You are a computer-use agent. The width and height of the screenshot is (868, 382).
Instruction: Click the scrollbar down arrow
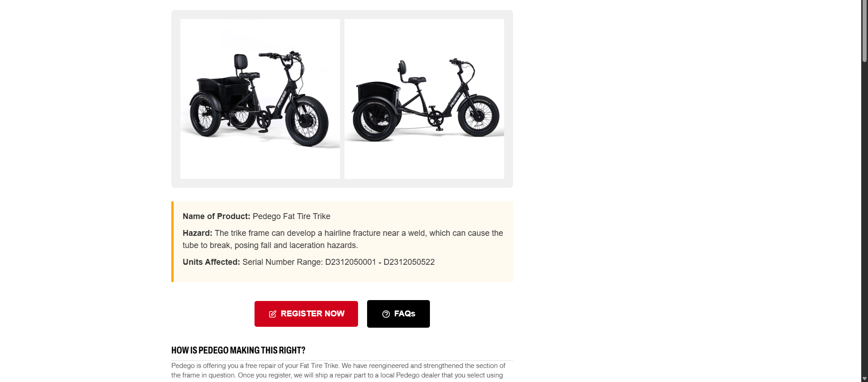tap(864, 379)
